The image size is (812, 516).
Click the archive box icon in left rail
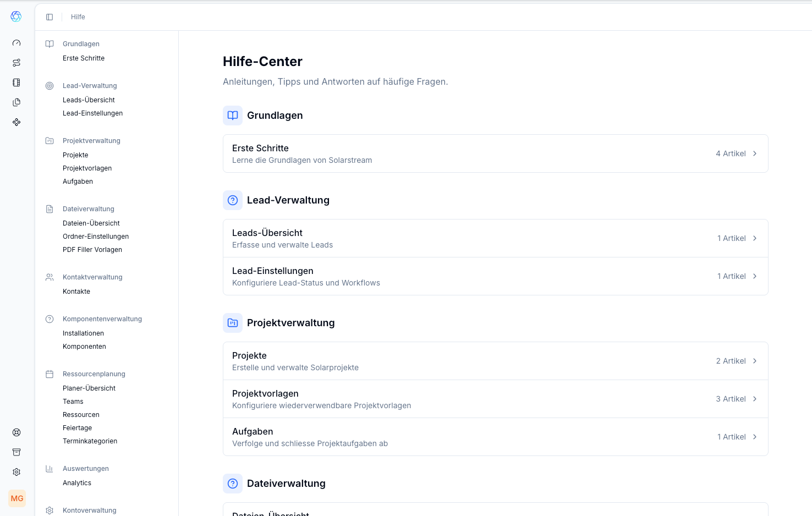click(17, 452)
